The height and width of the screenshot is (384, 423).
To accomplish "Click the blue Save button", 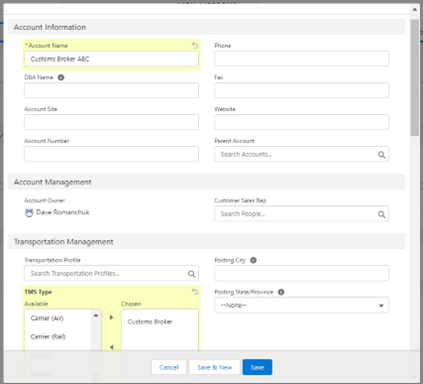I will pos(257,367).
